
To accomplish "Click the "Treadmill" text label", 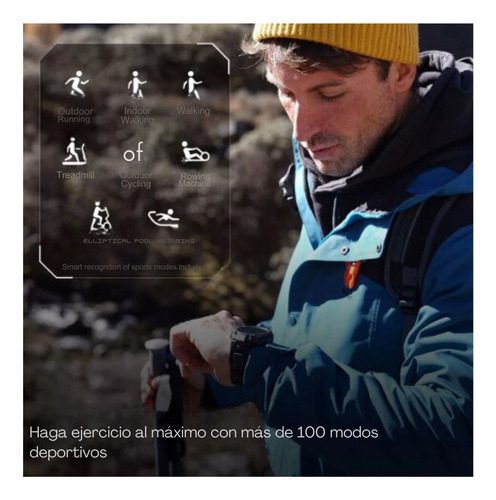I will click(76, 175).
